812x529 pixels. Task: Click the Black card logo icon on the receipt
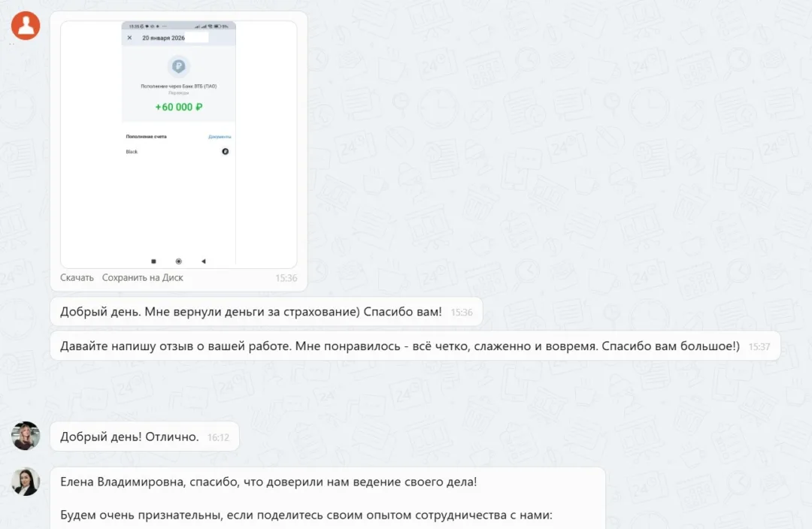pos(225,152)
